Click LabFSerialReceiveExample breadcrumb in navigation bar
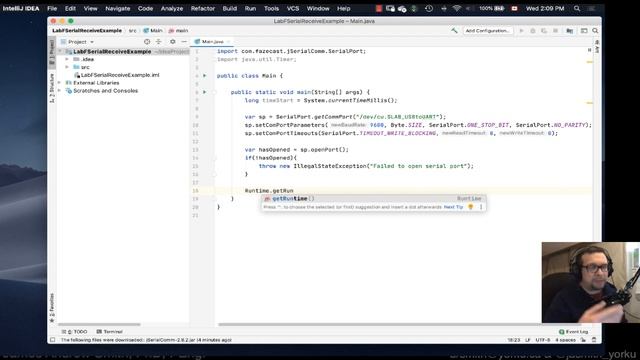The height and width of the screenshot is (360, 640). pos(87,31)
